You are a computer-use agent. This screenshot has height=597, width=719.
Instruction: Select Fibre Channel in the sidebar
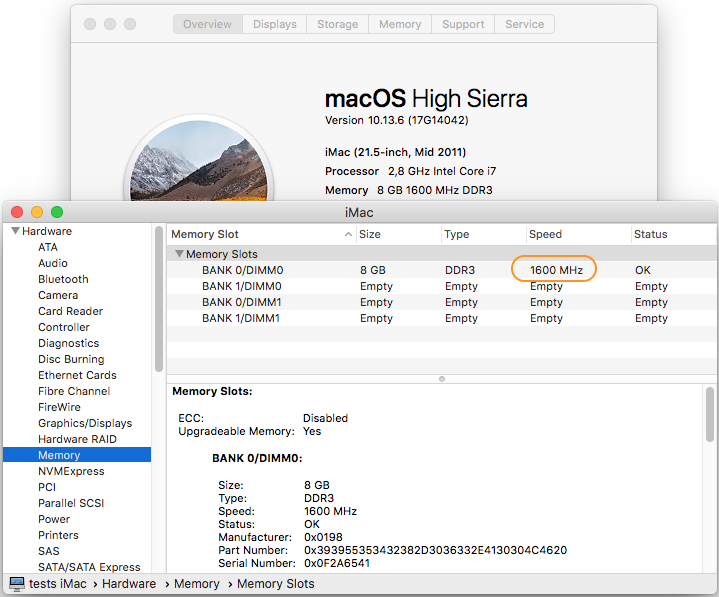(74, 391)
